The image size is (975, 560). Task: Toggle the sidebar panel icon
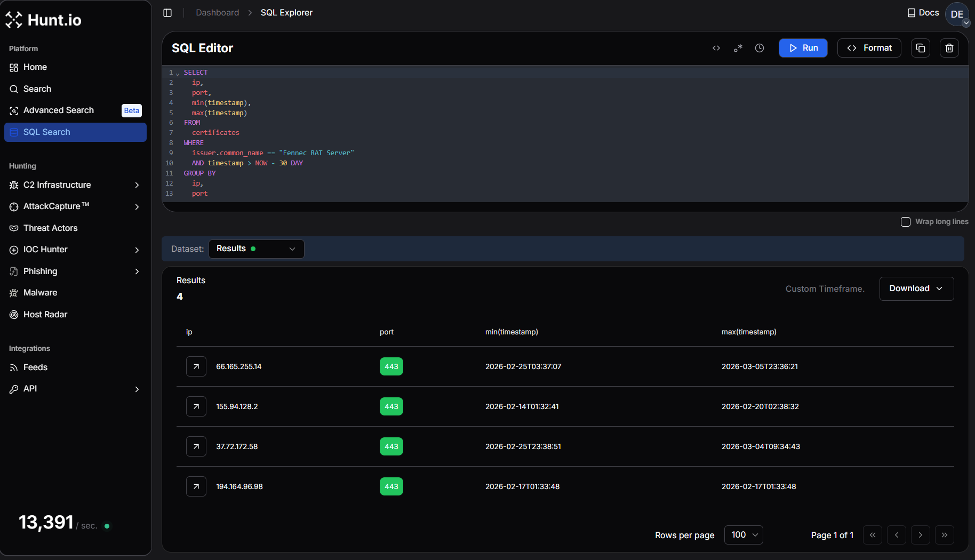pyautogui.click(x=167, y=13)
